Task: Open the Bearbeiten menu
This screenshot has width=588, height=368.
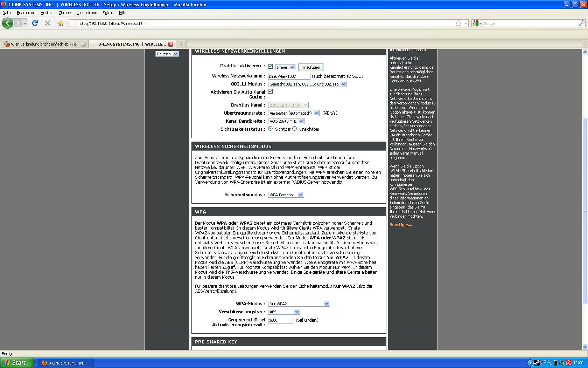Action: coord(26,13)
